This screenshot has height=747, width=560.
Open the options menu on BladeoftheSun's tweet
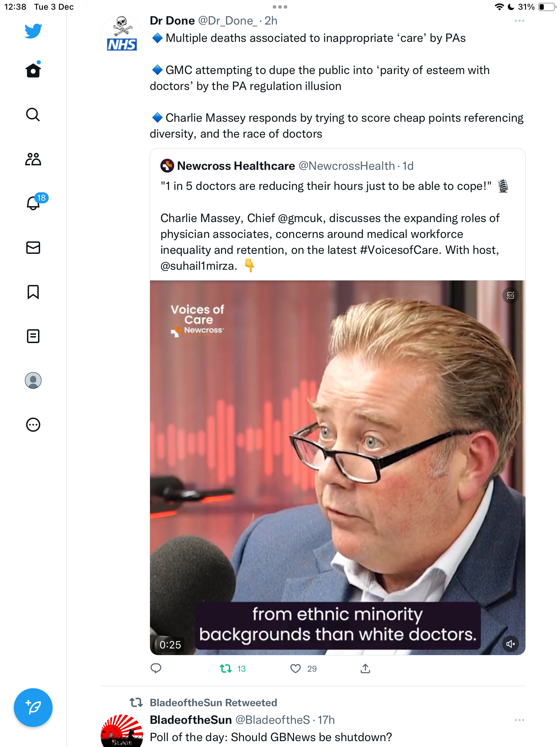click(x=519, y=720)
